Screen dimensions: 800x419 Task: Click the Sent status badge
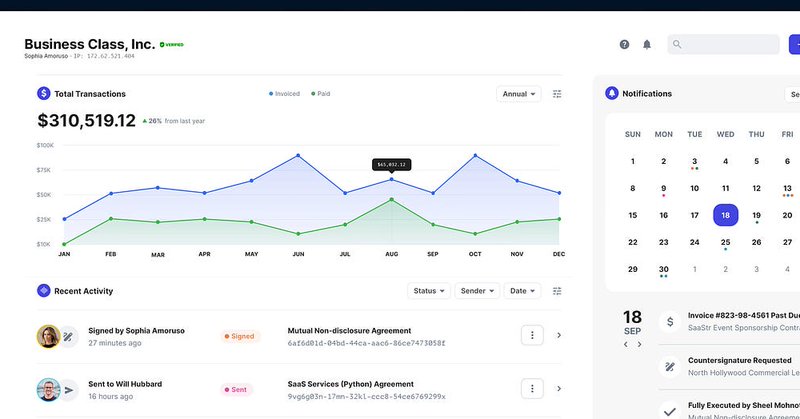(236, 389)
